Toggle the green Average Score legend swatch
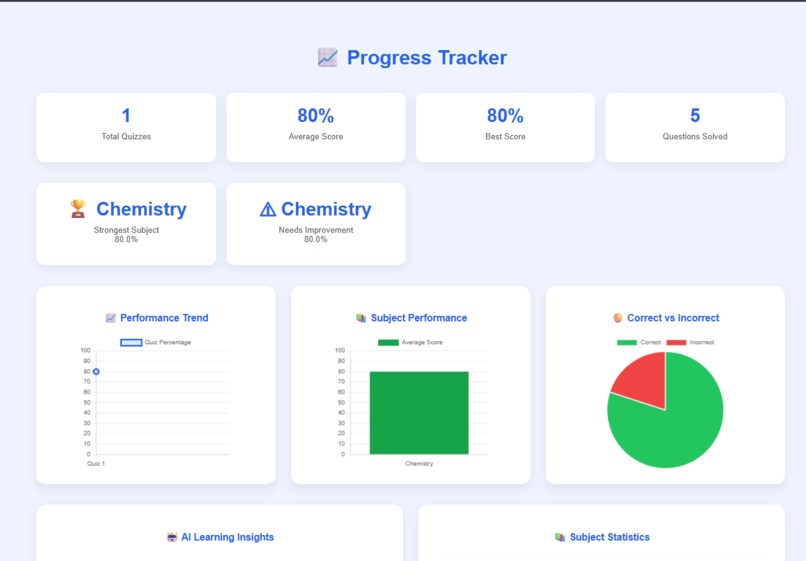Viewport: 806px width, 561px height. (388, 342)
